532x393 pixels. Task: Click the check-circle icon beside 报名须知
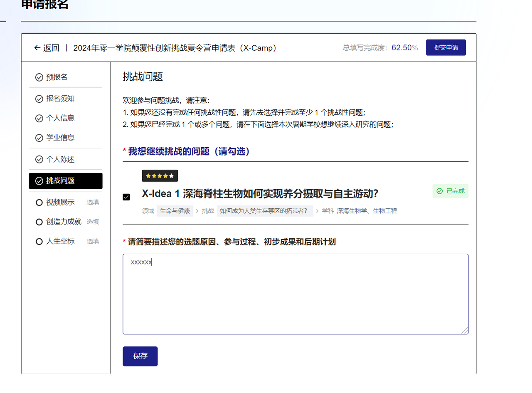tap(39, 99)
